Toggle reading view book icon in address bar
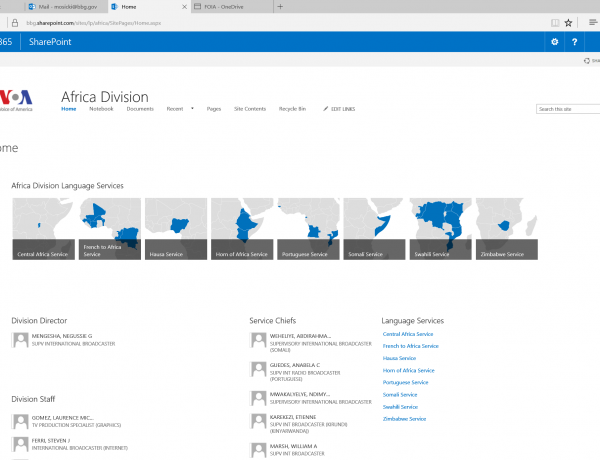The image size is (600, 460). point(555,23)
